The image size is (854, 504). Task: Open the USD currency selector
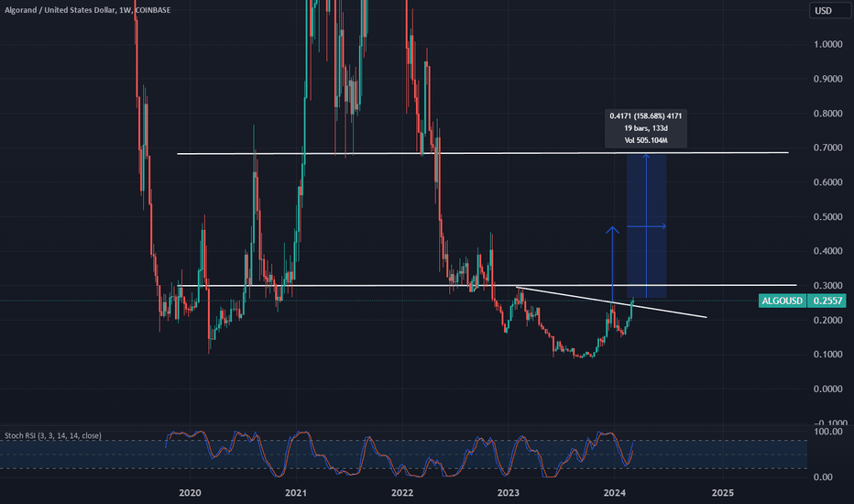coord(829,10)
